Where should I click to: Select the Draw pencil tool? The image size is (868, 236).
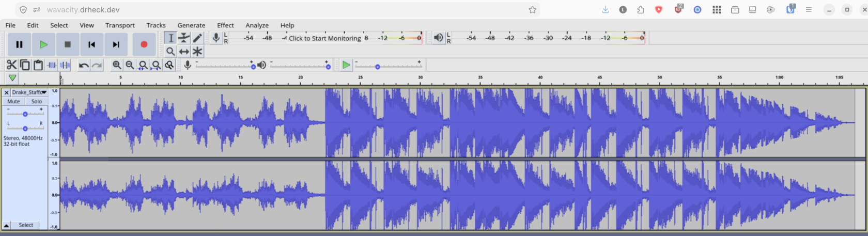(197, 38)
